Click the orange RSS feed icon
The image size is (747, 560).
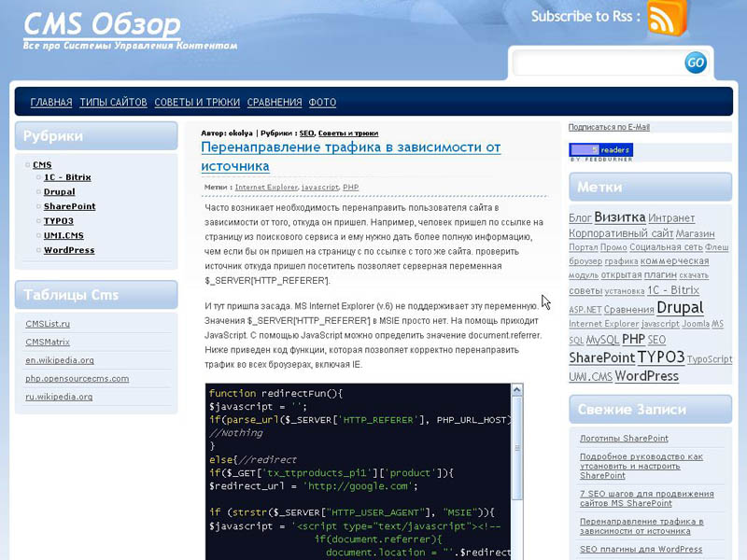tap(667, 18)
